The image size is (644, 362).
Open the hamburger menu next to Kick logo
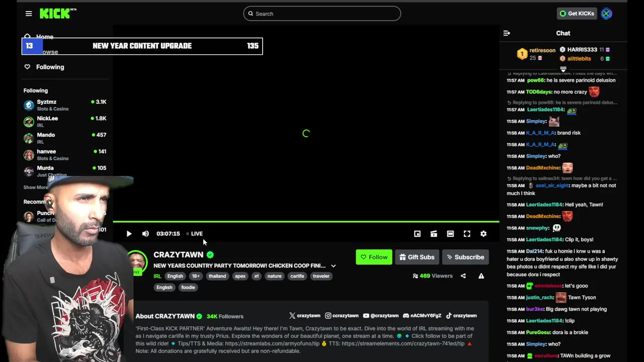(x=29, y=14)
